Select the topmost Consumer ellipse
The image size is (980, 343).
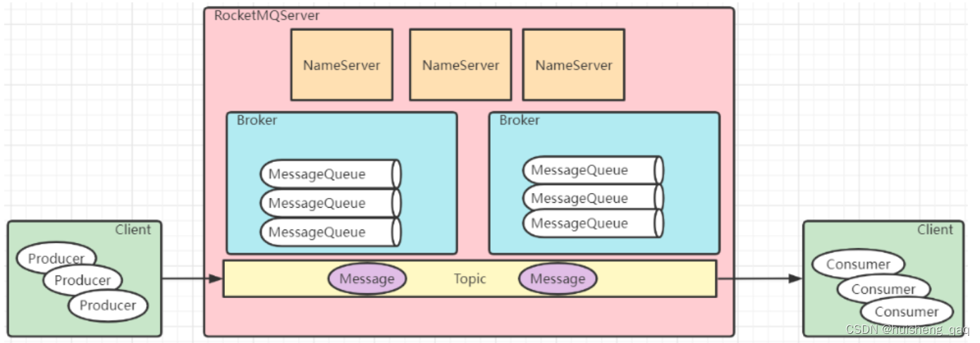pos(858,265)
